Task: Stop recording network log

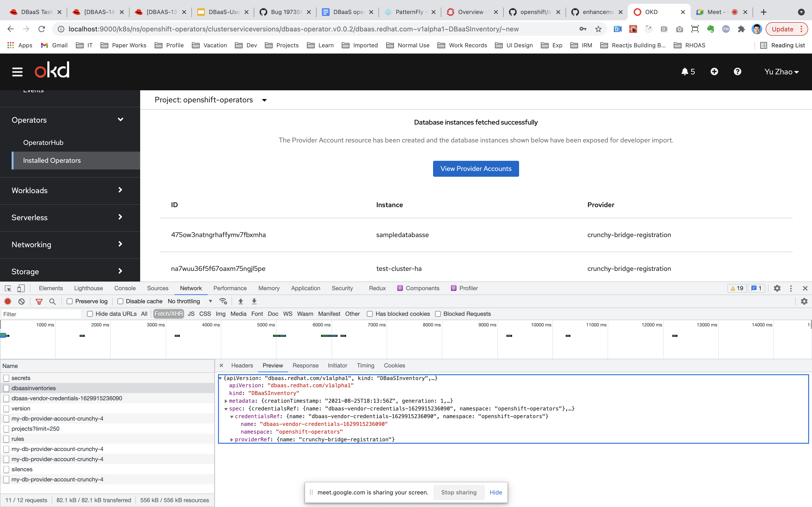Action: pyautogui.click(x=8, y=301)
